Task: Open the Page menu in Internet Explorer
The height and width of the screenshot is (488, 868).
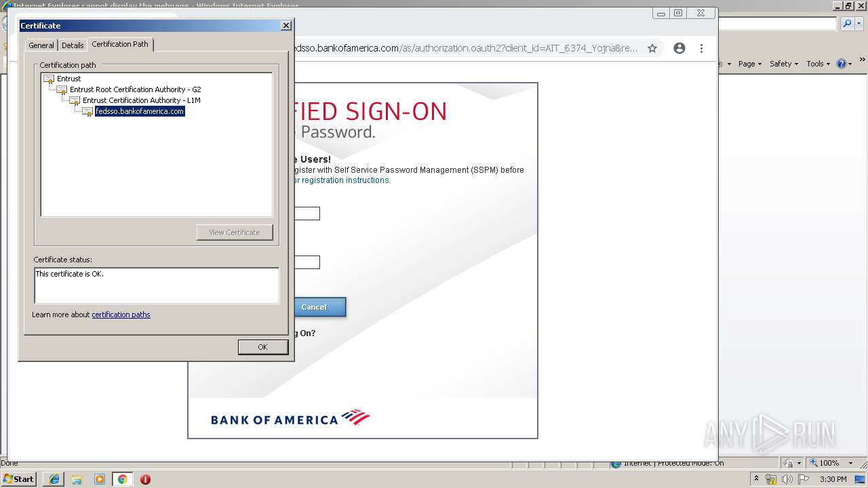Action: point(750,64)
